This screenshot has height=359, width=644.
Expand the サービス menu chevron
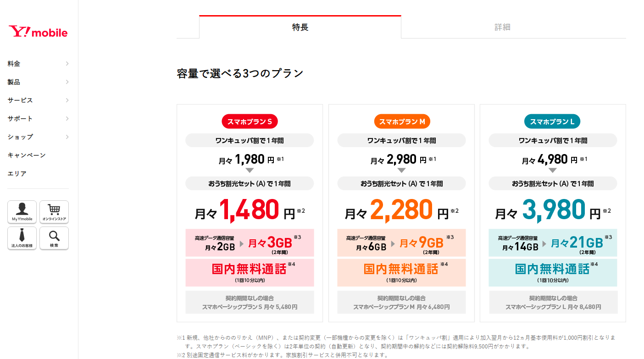(x=67, y=100)
